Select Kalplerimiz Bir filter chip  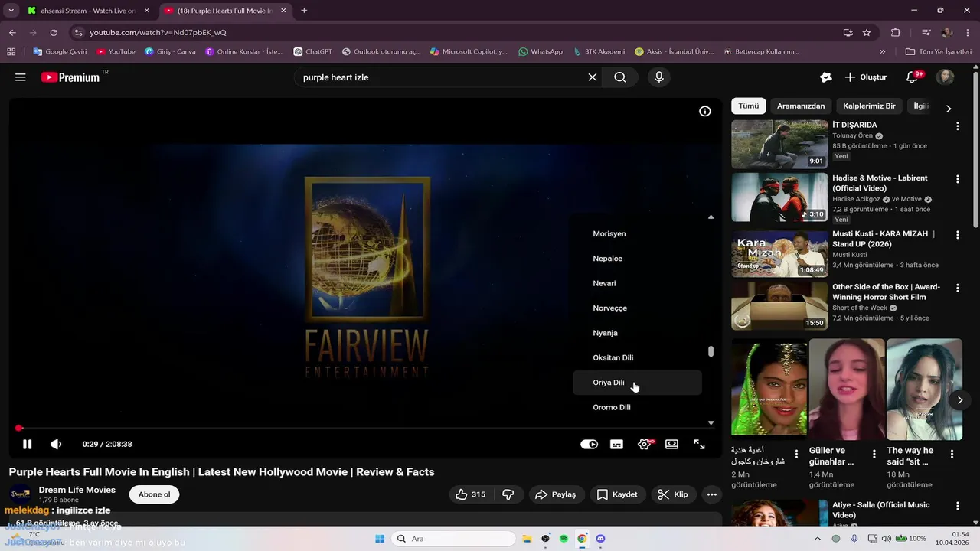pyautogui.click(x=869, y=106)
